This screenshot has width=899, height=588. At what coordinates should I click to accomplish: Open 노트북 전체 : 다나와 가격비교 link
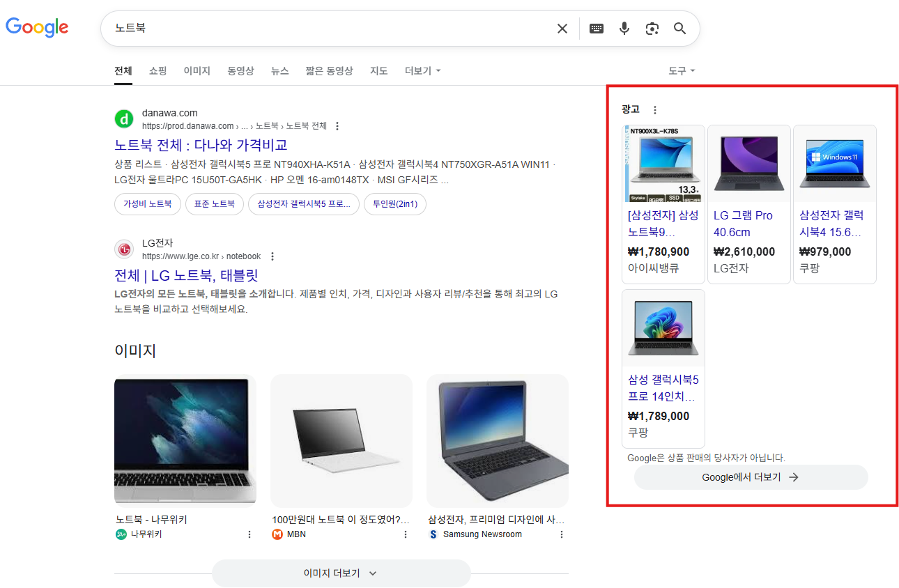click(x=201, y=145)
